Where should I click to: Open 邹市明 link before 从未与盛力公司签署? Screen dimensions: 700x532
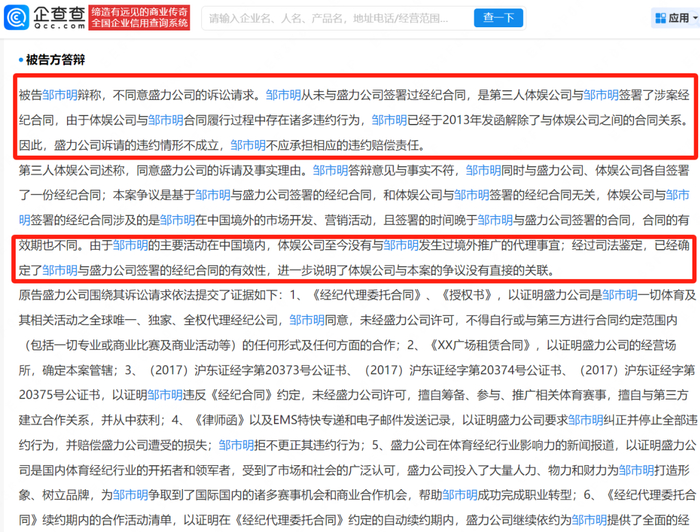tap(283, 95)
